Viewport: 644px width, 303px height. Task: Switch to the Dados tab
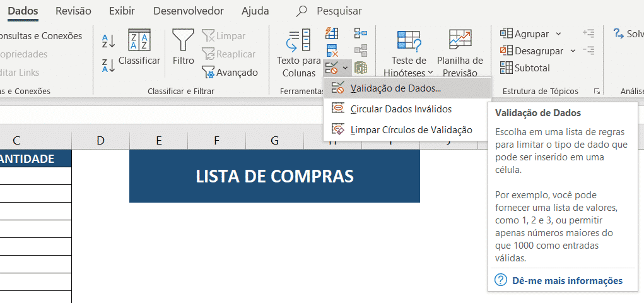(x=23, y=11)
